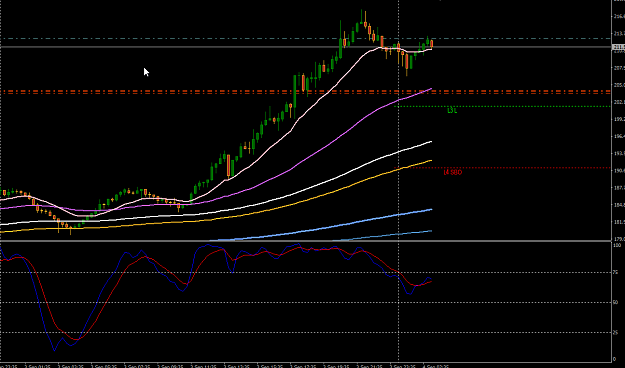Select the current price tag on price axis
The width and height of the screenshot is (625, 368).
(x=618, y=47)
